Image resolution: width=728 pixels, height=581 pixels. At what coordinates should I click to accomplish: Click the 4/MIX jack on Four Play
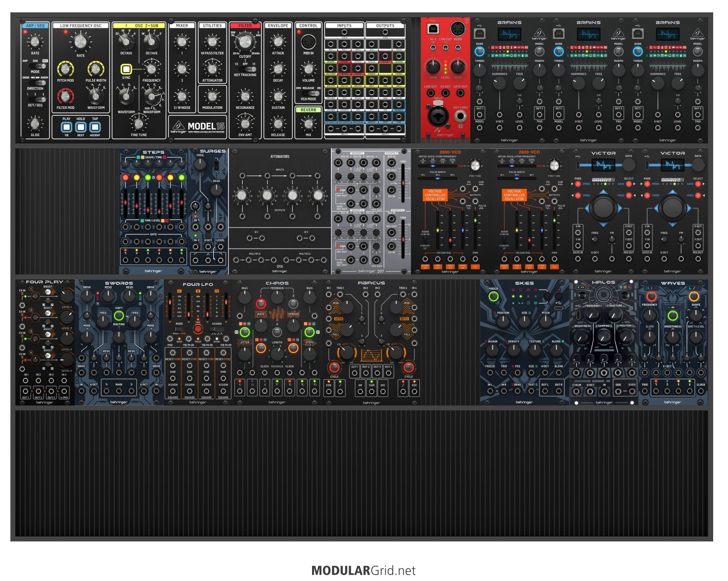click(x=64, y=392)
